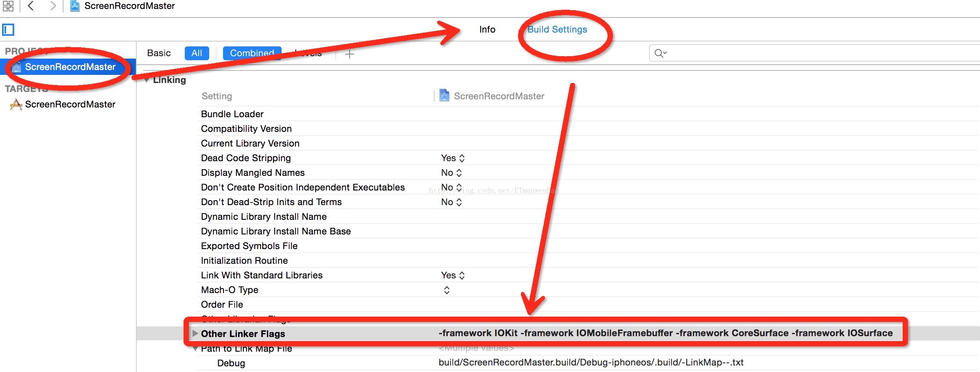Select Dynamic Library Install Name Base row
Viewport: 980px width, 372px height.
[276, 231]
